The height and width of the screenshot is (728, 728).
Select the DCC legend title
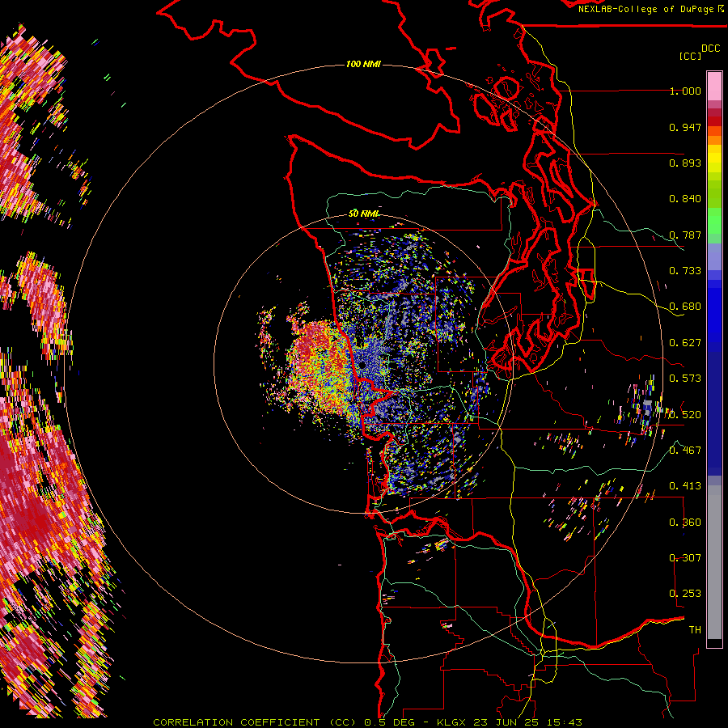click(710, 49)
